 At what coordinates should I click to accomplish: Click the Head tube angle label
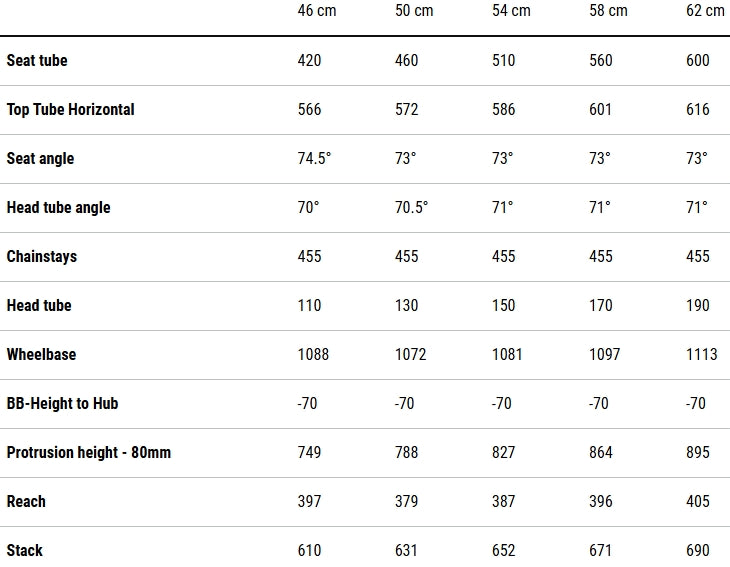pyautogui.click(x=58, y=208)
